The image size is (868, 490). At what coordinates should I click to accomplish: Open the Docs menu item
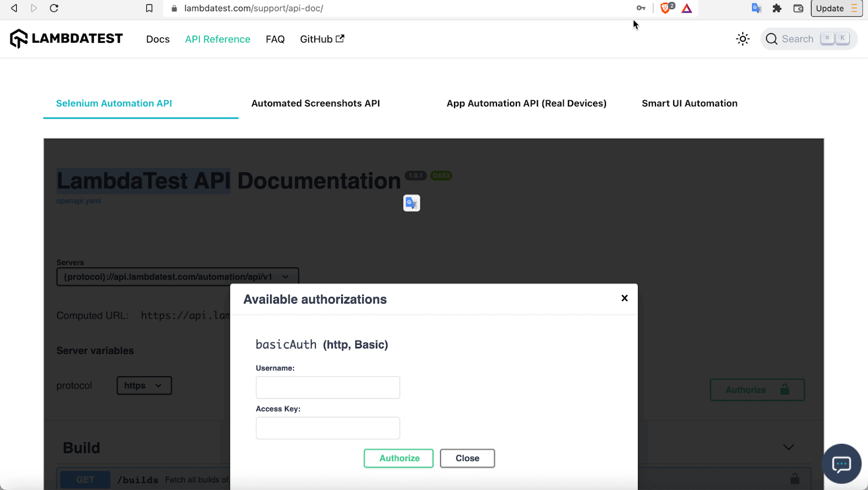click(x=157, y=39)
